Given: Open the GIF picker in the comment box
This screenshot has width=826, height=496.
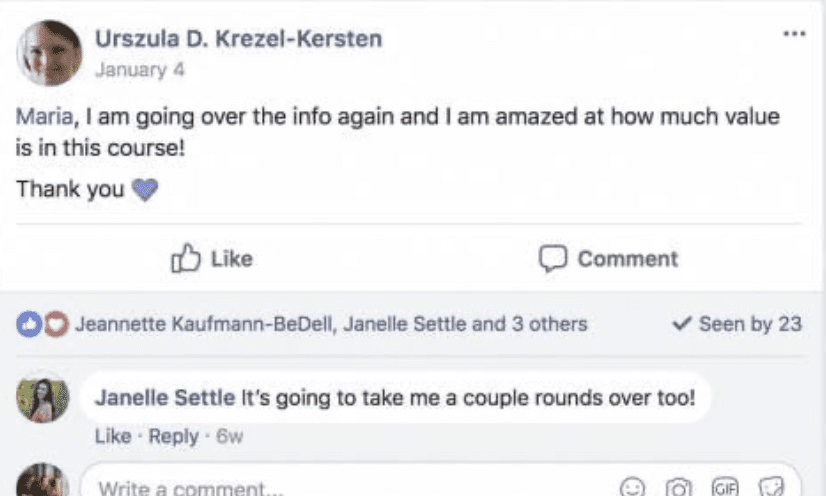Looking at the screenshot, I should coord(724,488).
